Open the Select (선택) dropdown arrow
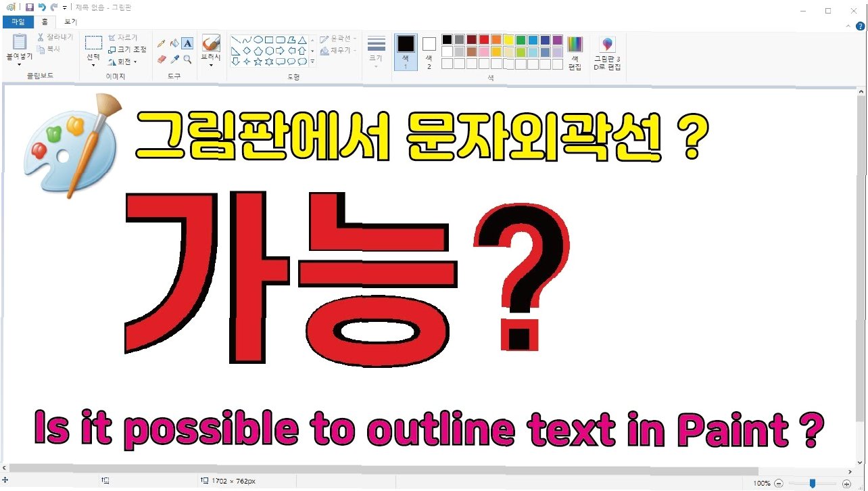This screenshot has width=868, height=491. click(x=94, y=65)
